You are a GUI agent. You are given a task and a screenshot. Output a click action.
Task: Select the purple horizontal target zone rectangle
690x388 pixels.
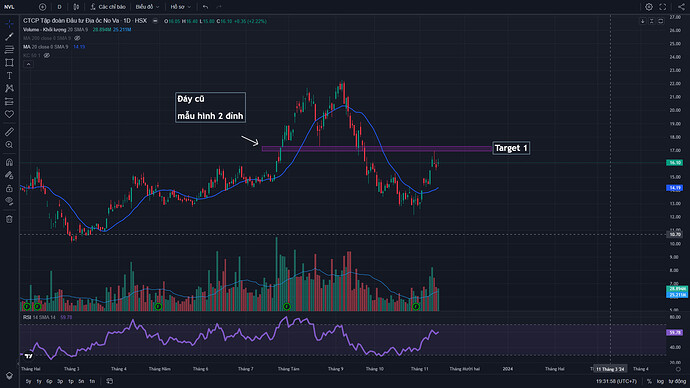click(x=377, y=149)
